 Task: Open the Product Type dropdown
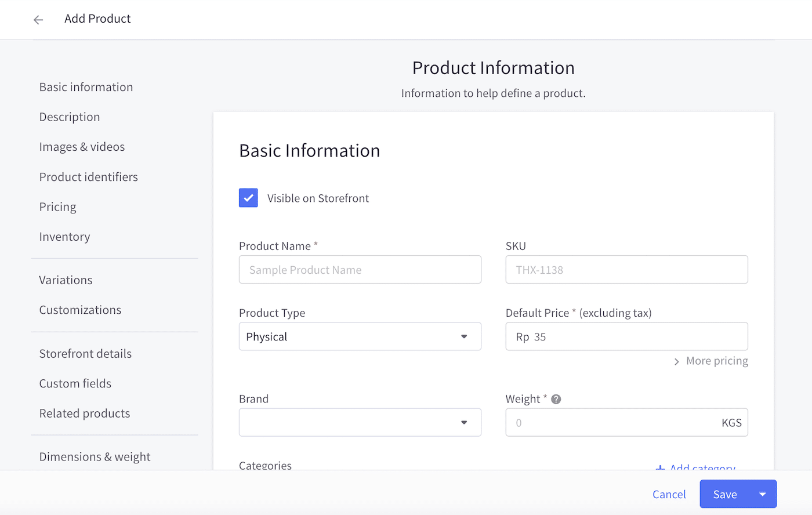tap(464, 336)
